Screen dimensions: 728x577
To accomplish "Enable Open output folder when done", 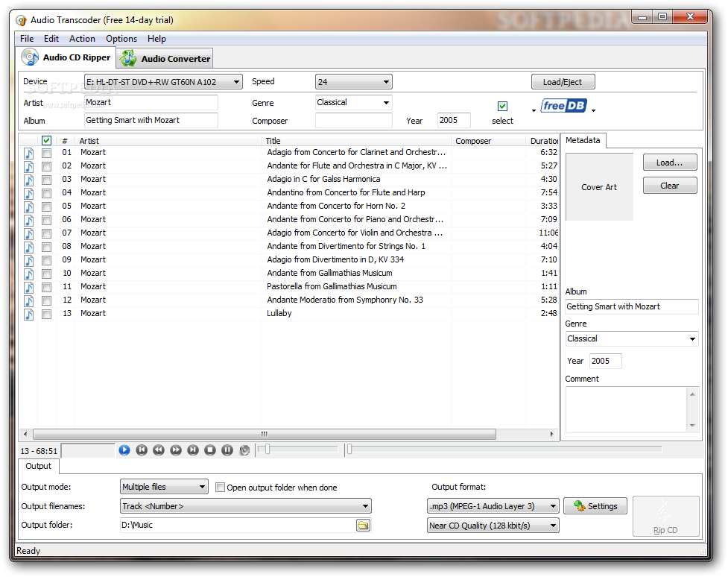I will click(x=221, y=488).
